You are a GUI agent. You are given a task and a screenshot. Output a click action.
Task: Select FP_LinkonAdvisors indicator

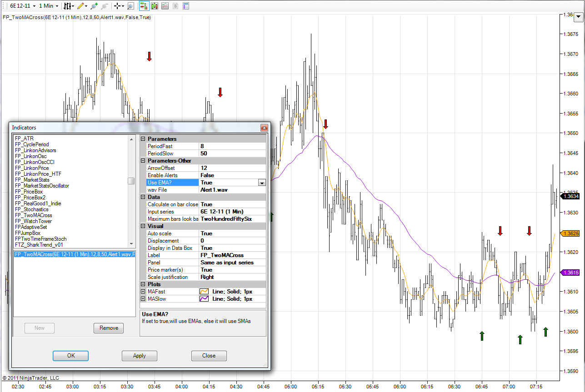click(35, 150)
